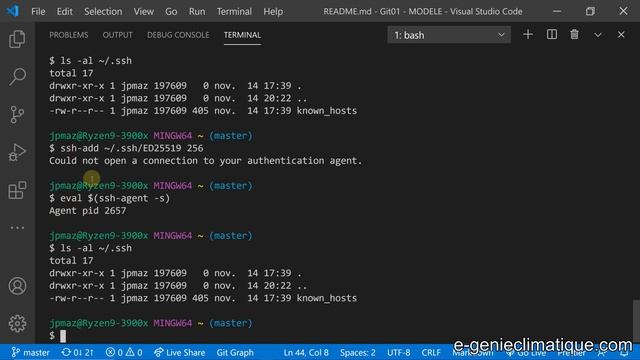Viewport: 640px width, 360px height.
Task: Synchronize changes in status bar
Action: 78,352
